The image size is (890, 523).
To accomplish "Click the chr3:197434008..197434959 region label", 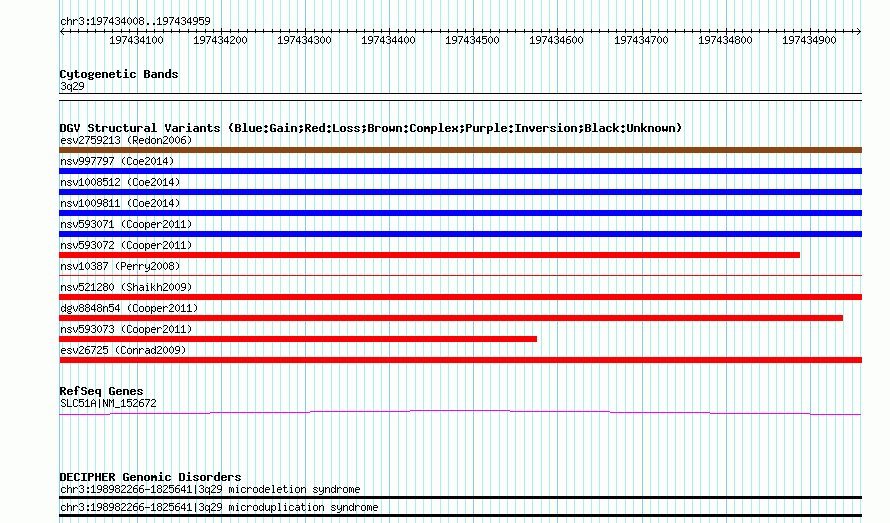I will tap(135, 21).
